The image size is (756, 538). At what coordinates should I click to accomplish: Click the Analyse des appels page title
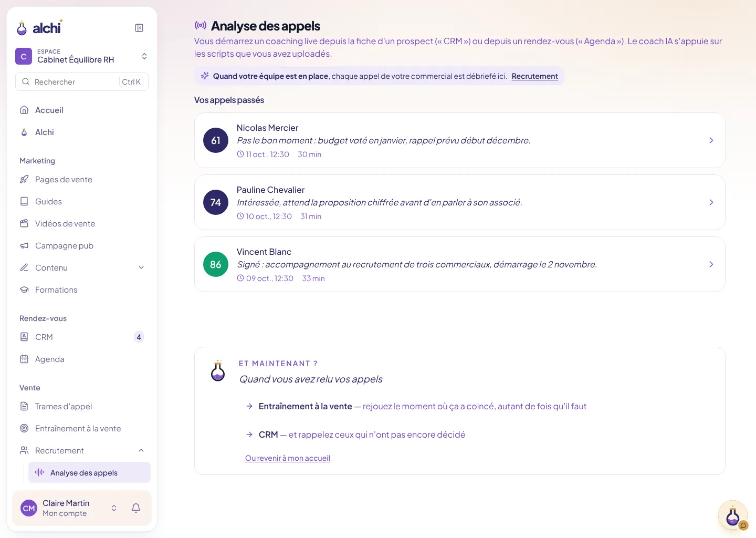point(266,26)
